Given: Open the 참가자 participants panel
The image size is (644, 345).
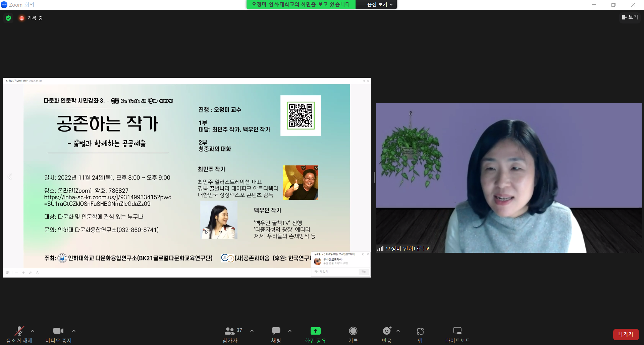Looking at the screenshot, I should [x=230, y=335].
